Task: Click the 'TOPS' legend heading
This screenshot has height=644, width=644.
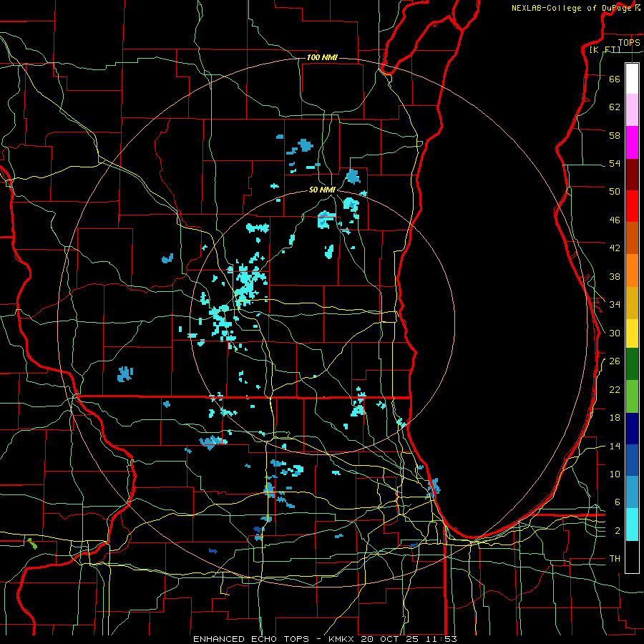Action: [x=629, y=42]
